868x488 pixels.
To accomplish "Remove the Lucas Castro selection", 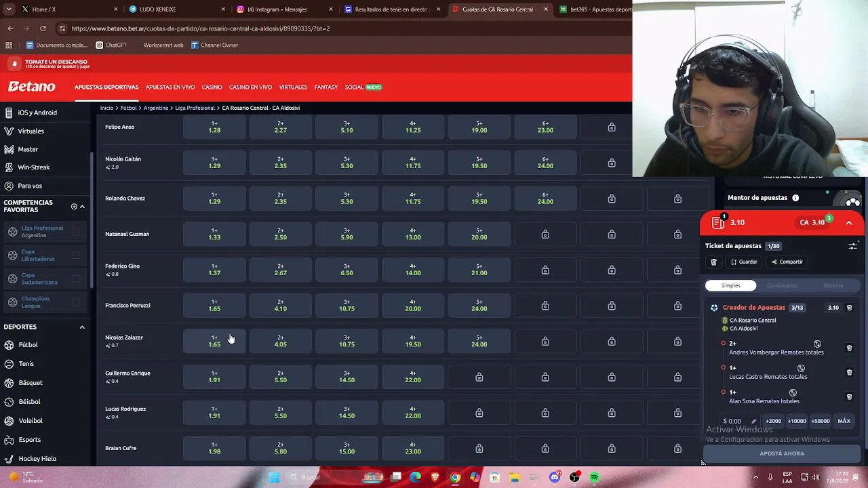I will point(849,373).
